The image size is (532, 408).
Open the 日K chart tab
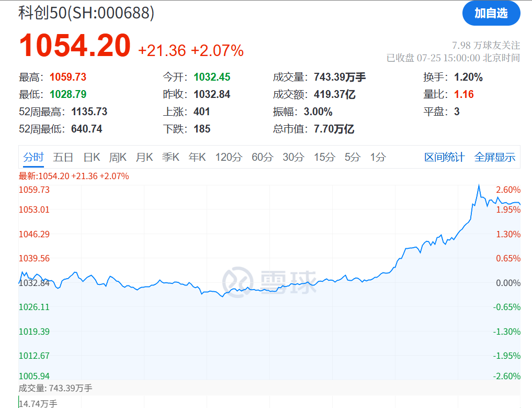click(91, 157)
